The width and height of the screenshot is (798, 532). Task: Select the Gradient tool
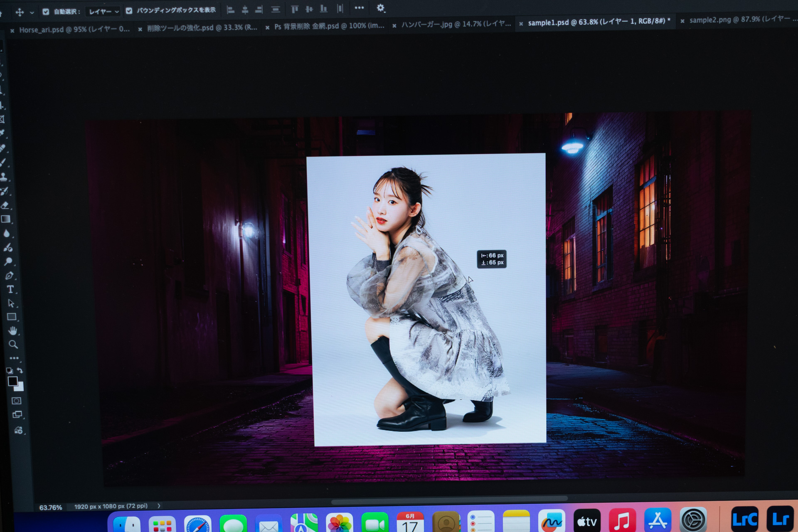pyautogui.click(x=6, y=219)
